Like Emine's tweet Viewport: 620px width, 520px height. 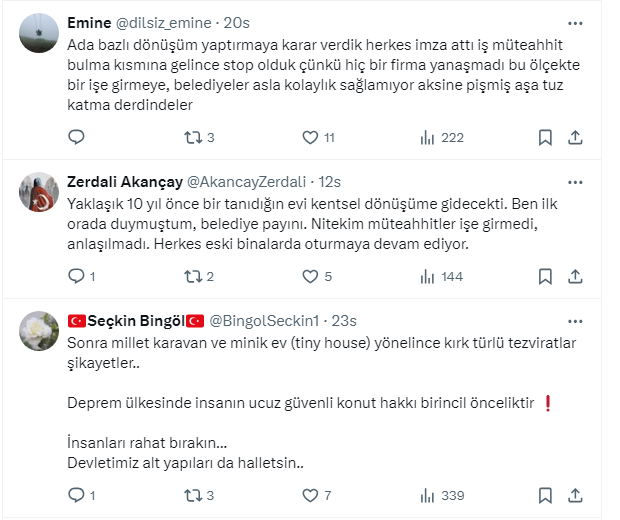(x=310, y=137)
